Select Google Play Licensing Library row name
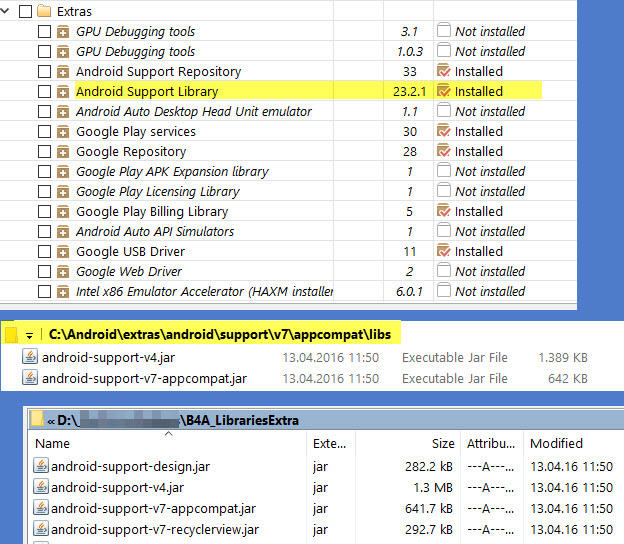 click(x=158, y=191)
